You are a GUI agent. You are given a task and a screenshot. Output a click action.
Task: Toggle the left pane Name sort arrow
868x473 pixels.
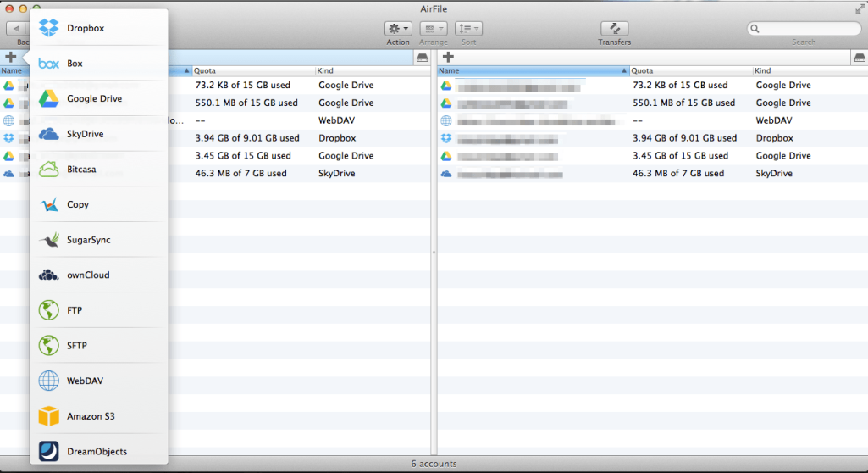(x=186, y=71)
